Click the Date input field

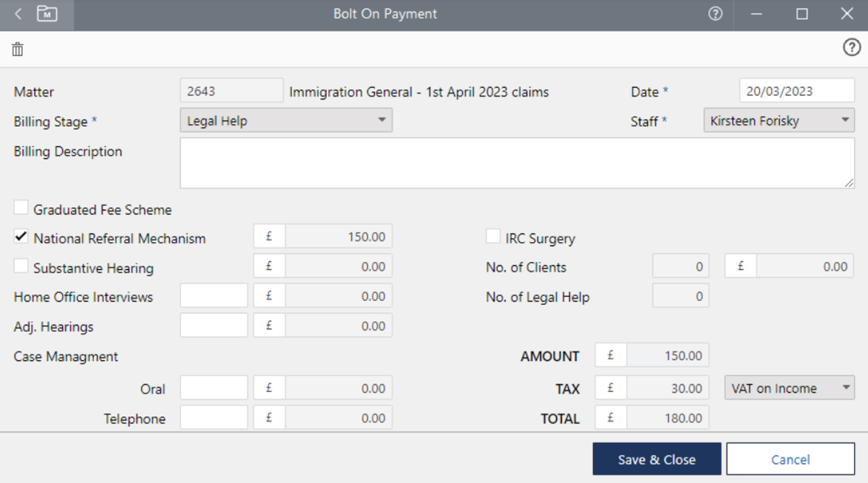[796, 91]
